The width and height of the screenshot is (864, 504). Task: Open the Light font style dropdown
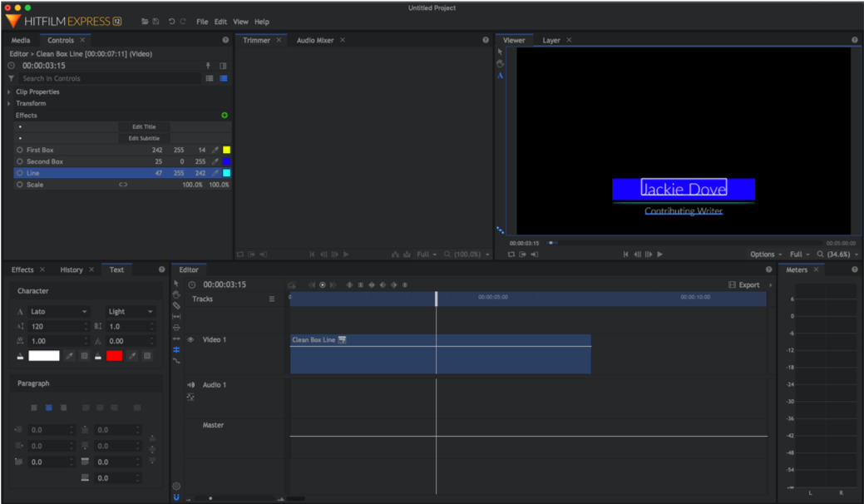point(131,312)
